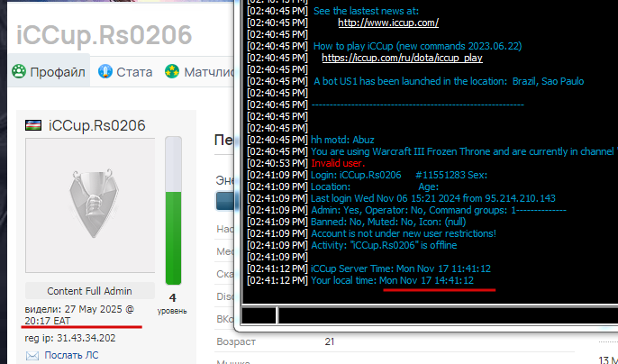Click the iCCup.Rs0206 page heading

(105, 34)
